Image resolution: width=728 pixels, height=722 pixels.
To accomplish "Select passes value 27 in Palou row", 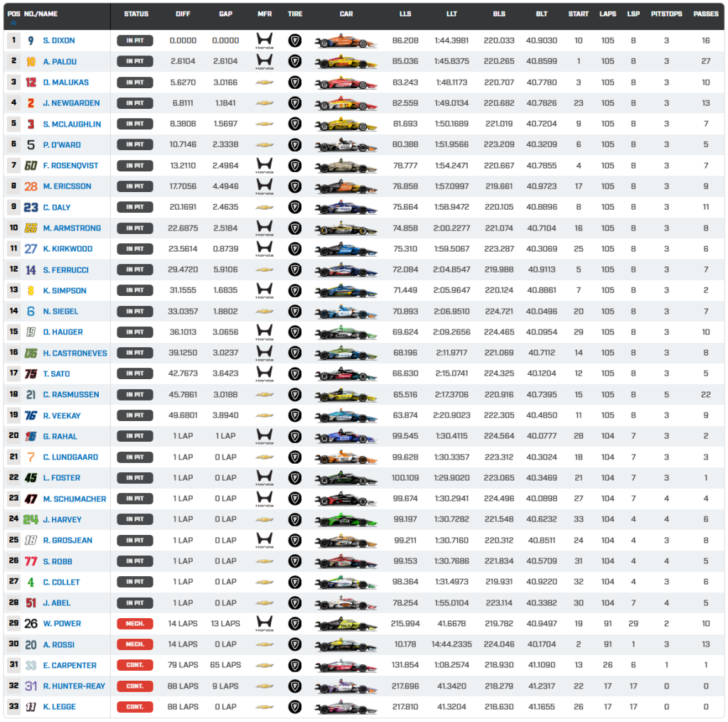I will click(706, 61).
